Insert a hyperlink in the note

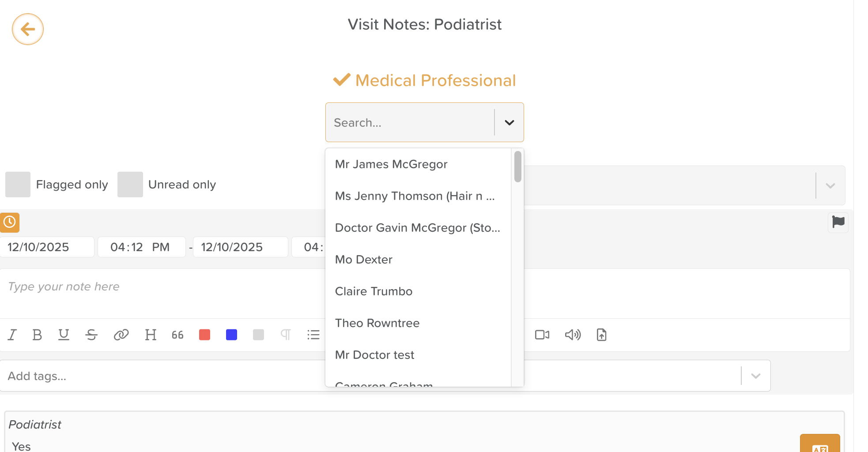pyautogui.click(x=121, y=335)
